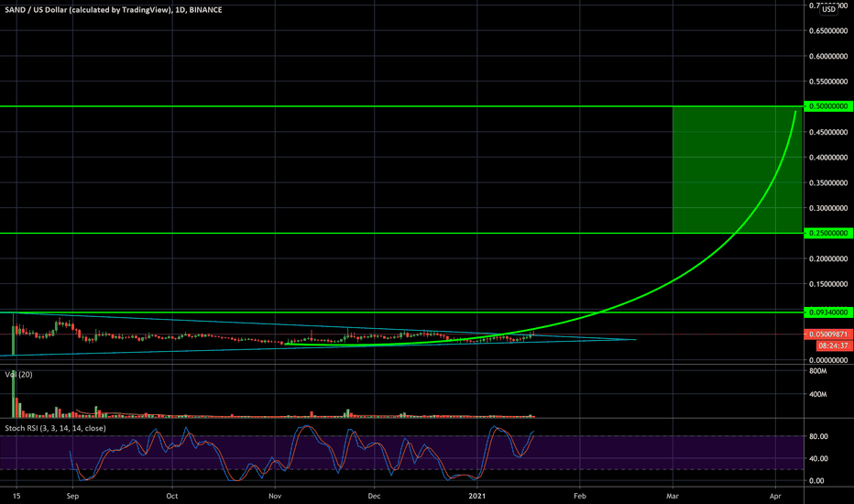Click the red 0.05009871 current price label
Viewport: 854px width, 504px height.
828,334
